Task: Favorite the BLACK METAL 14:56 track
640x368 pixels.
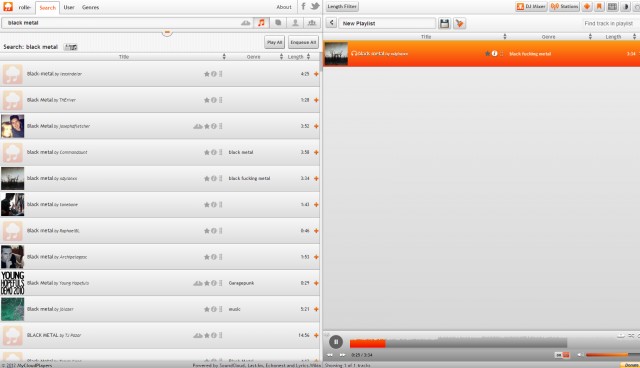Action: pos(207,335)
